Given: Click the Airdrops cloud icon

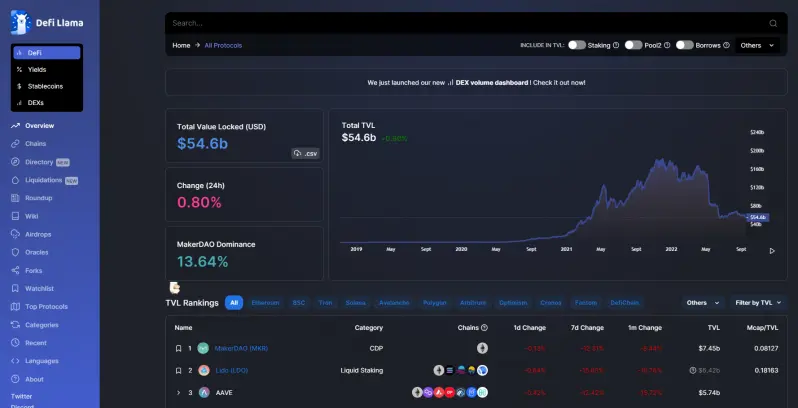Looking at the screenshot, I should (x=15, y=234).
